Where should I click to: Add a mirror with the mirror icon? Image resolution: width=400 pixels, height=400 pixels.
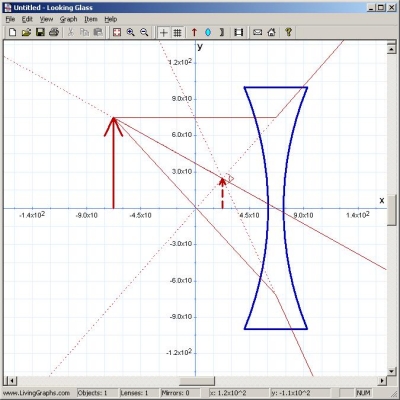[222, 32]
